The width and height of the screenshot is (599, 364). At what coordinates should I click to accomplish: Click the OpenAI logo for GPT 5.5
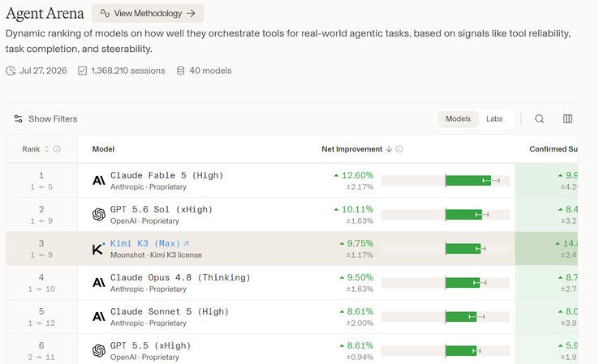[99, 351]
